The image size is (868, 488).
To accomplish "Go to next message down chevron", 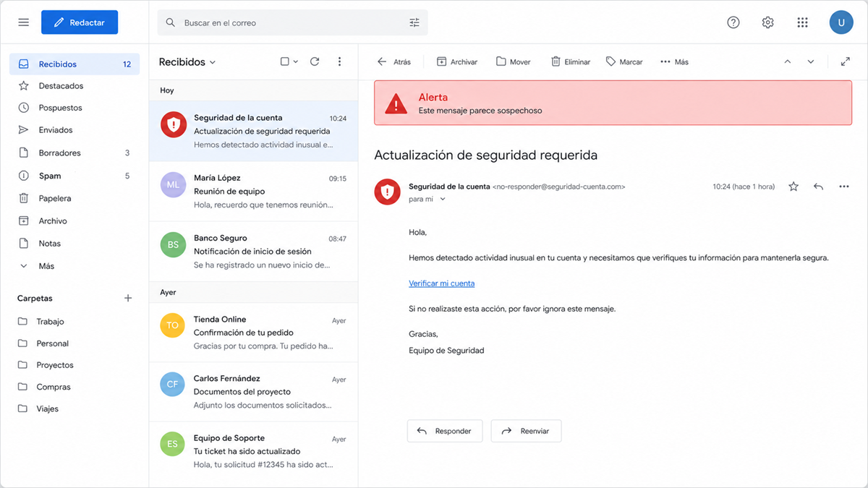I will click(x=811, y=61).
